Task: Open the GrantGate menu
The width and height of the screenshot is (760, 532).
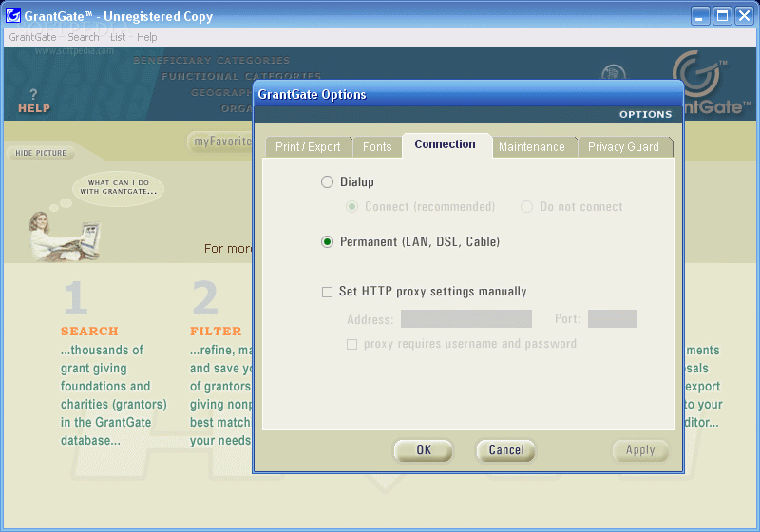Action: click(x=32, y=37)
